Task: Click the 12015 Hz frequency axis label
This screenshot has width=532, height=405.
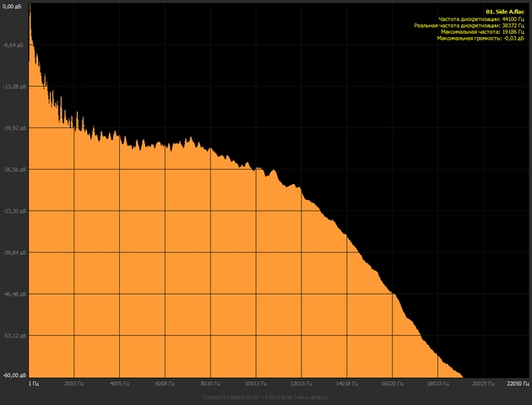Action: (301, 382)
